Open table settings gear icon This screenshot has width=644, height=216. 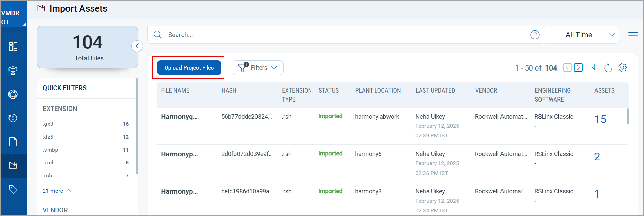tap(622, 68)
